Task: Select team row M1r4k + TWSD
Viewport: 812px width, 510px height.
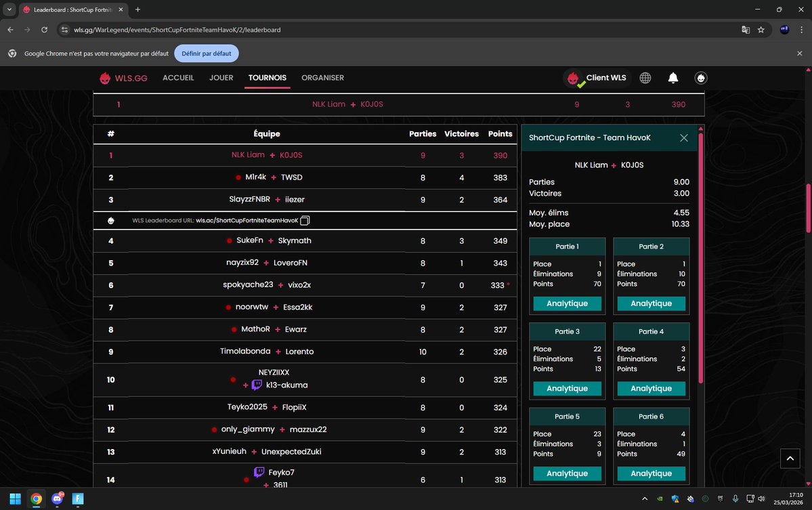Action: point(305,177)
